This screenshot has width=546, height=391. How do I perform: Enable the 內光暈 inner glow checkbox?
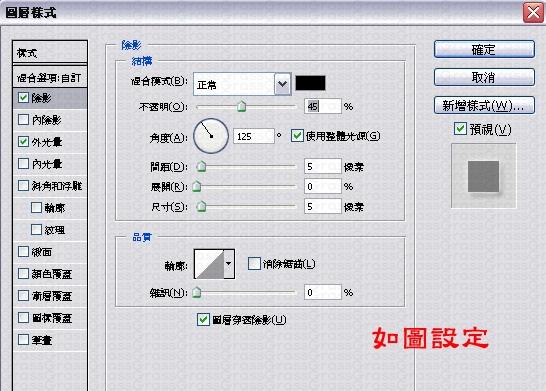tap(23, 164)
